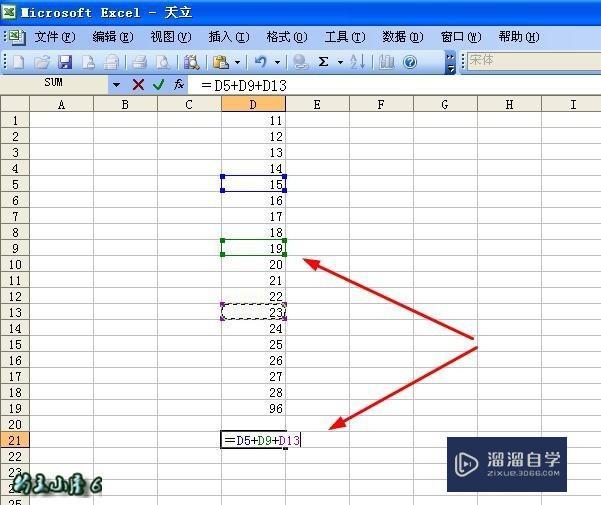Click the green check Enter formula icon
This screenshot has width=601, height=505.
point(158,85)
